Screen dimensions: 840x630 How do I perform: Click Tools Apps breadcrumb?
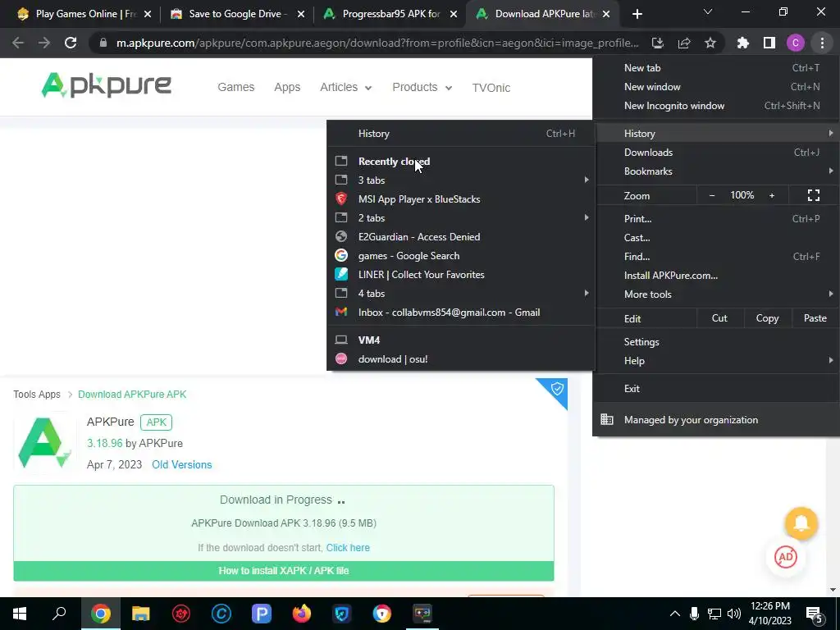tap(37, 395)
